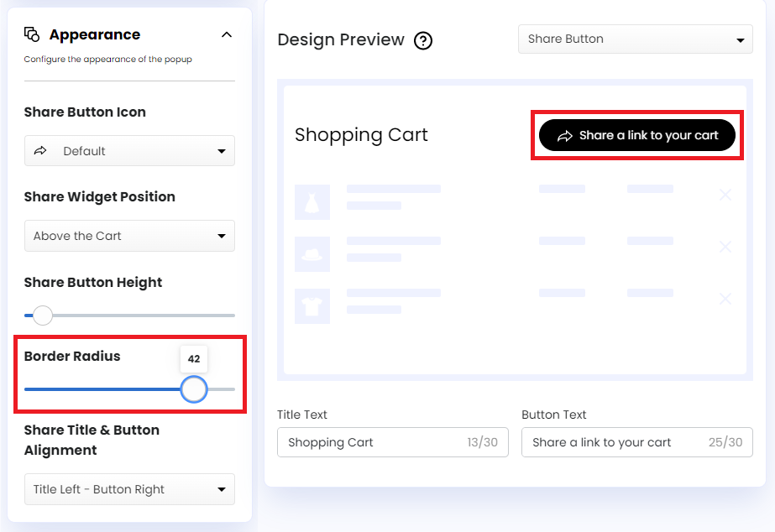Click the first product thumbnail in the preview
Viewport: 775px width, 532px height.
(x=312, y=201)
